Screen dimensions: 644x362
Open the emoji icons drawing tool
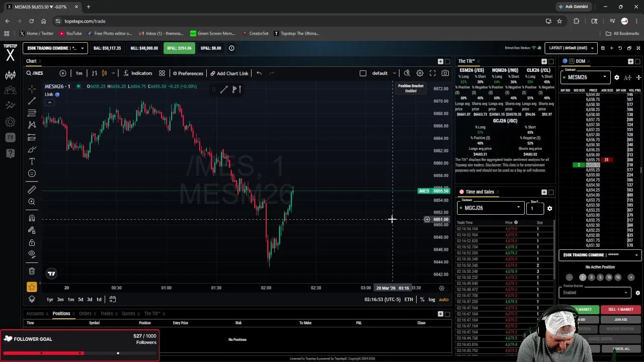(x=32, y=173)
